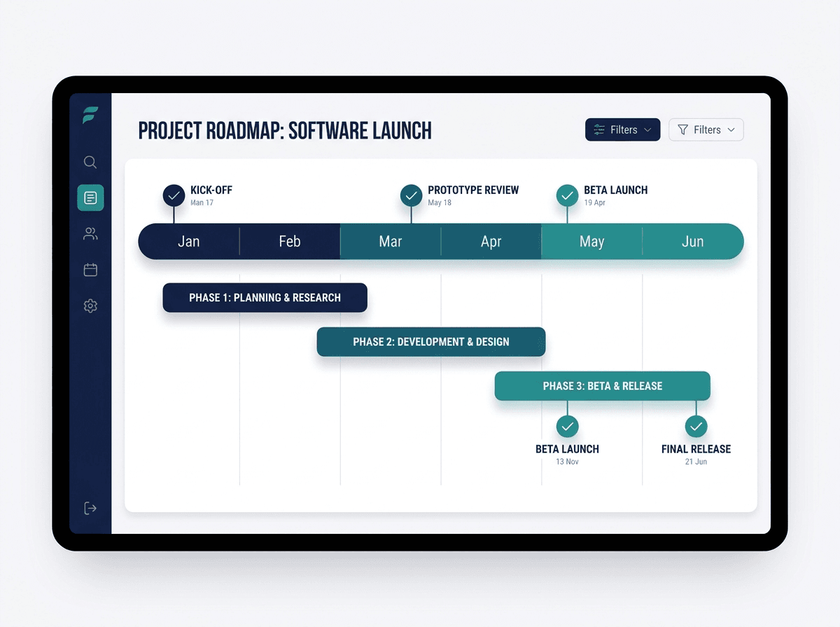Click the logout icon at sidebar bottom

(90, 508)
